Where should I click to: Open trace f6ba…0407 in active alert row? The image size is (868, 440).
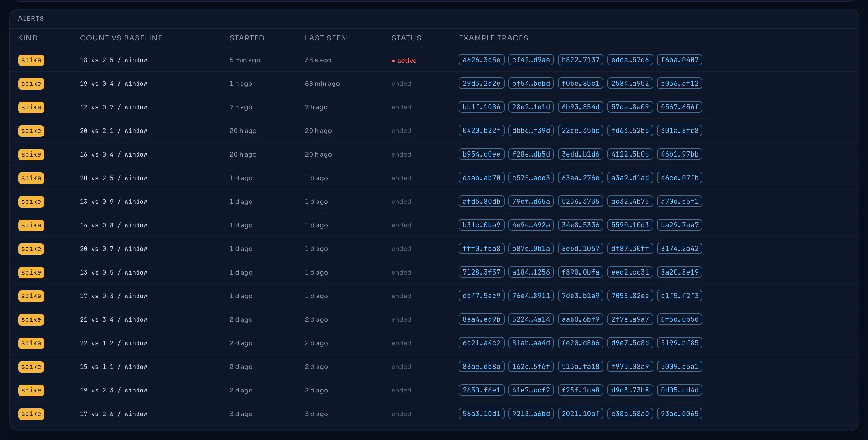[680, 60]
